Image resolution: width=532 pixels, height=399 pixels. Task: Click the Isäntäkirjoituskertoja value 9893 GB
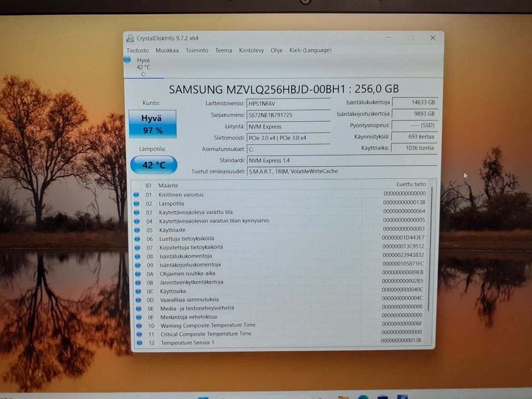tap(415, 114)
